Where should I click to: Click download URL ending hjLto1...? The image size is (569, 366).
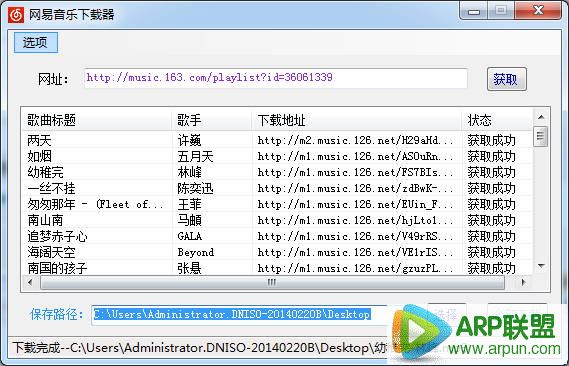click(355, 220)
